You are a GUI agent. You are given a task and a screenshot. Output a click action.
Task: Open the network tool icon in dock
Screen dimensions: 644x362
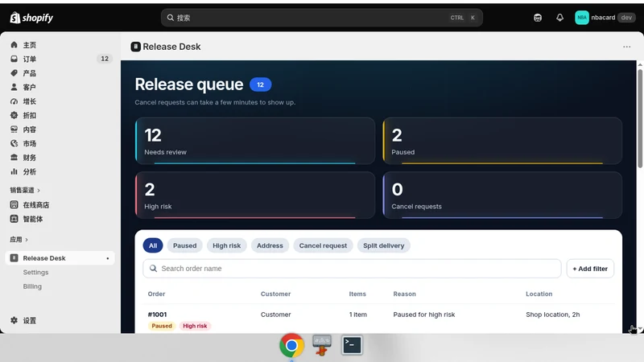[321, 345]
